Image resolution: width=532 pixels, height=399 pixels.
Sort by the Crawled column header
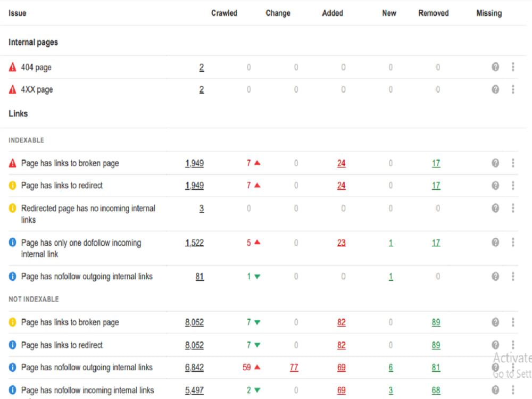(x=224, y=13)
